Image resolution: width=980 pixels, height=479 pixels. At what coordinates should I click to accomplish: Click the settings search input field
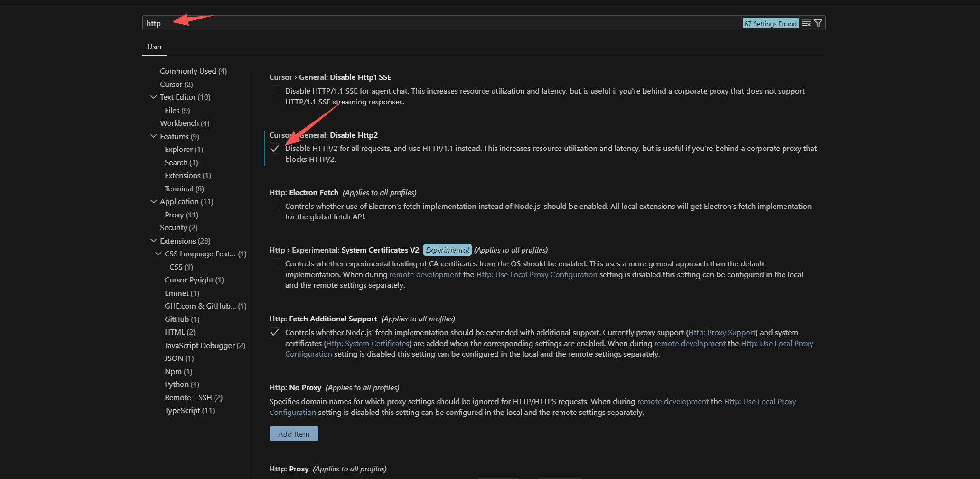(427, 23)
